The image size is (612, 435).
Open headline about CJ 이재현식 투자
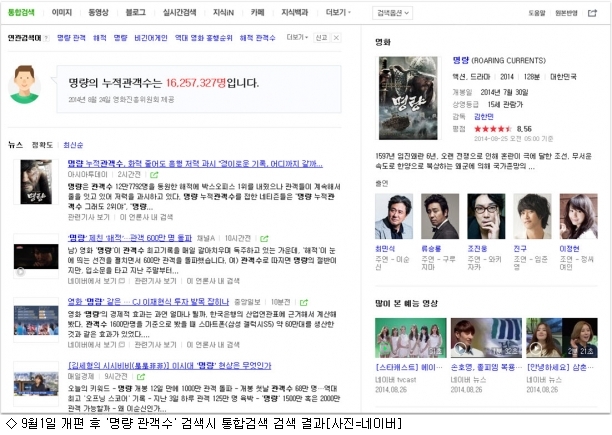tap(148, 302)
